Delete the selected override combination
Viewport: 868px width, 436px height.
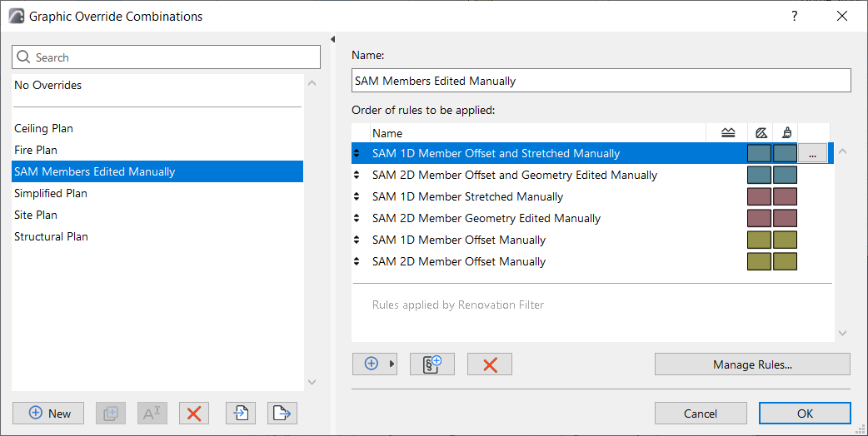click(x=194, y=413)
